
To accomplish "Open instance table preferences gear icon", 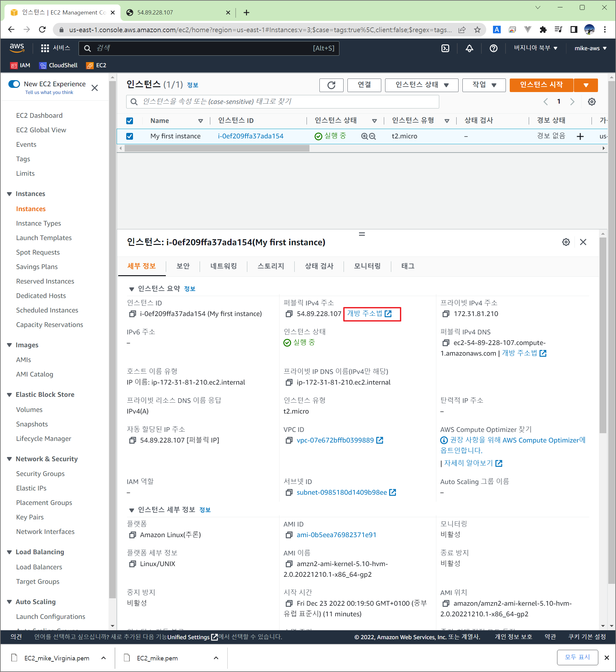I will click(x=592, y=102).
